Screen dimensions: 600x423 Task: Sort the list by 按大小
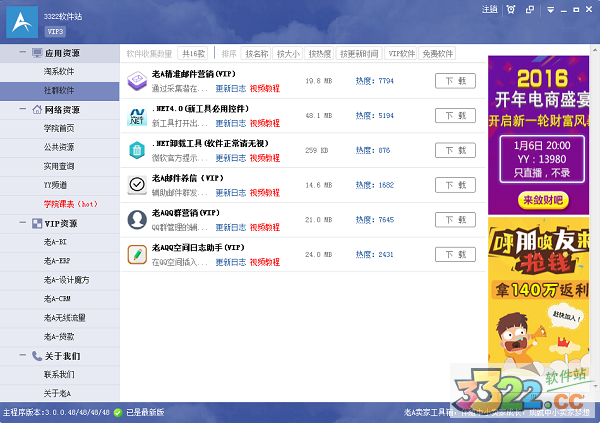[288, 54]
